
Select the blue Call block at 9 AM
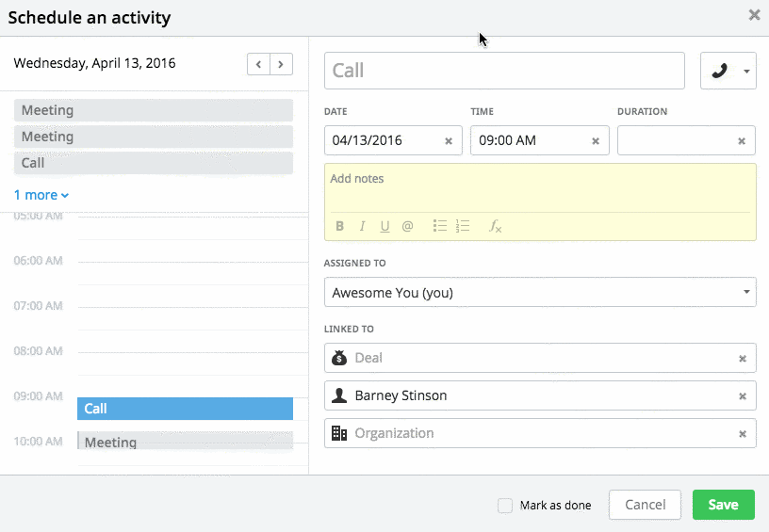(x=185, y=409)
